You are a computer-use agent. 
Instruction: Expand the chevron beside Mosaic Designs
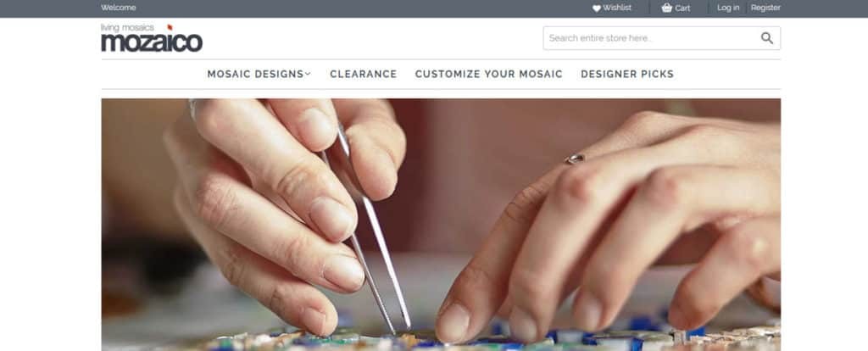(x=309, y=74)
